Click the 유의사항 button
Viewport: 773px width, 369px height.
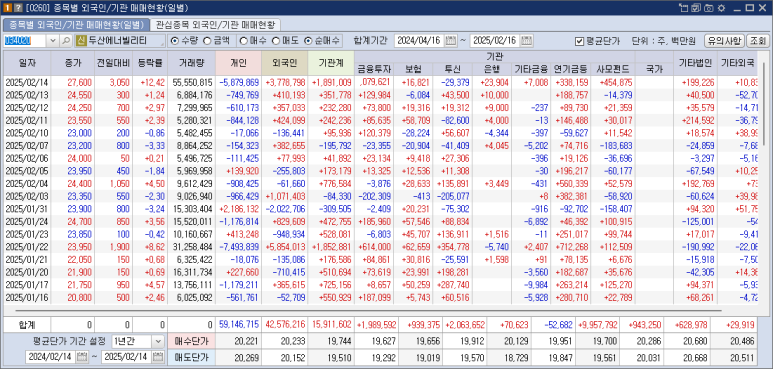tap(724, 41)
